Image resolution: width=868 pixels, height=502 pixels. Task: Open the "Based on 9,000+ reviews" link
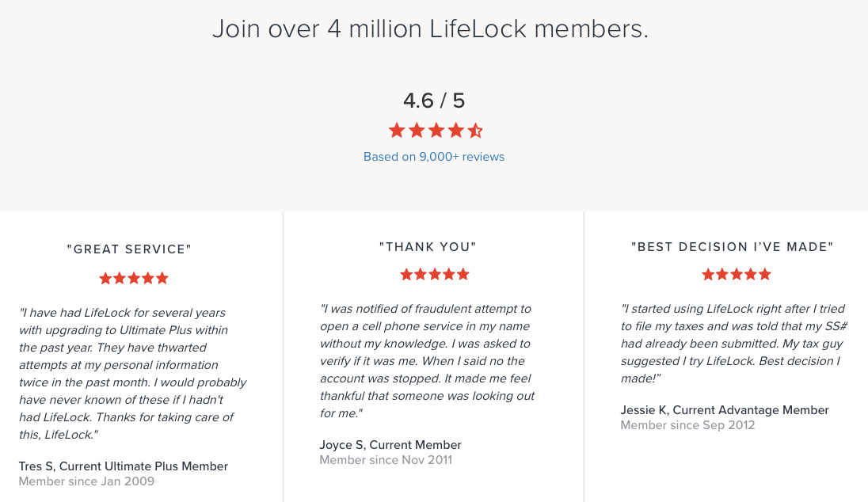[434, 157]
